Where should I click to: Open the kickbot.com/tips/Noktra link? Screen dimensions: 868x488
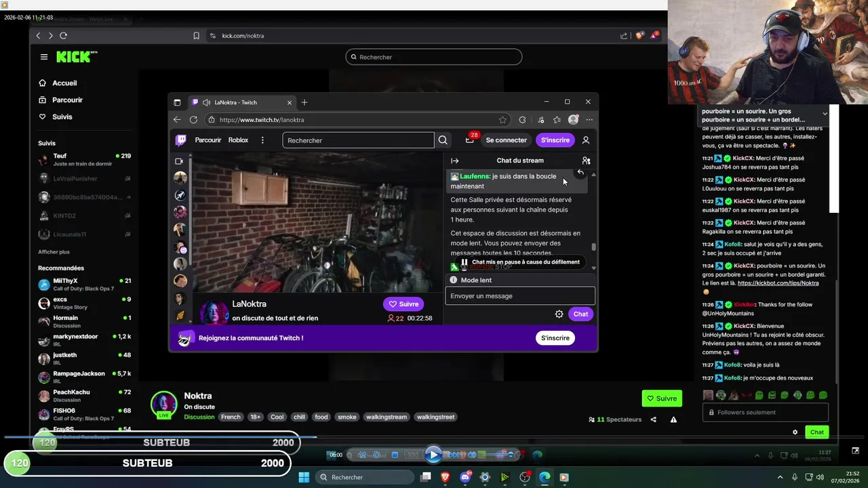pos(778,283)
